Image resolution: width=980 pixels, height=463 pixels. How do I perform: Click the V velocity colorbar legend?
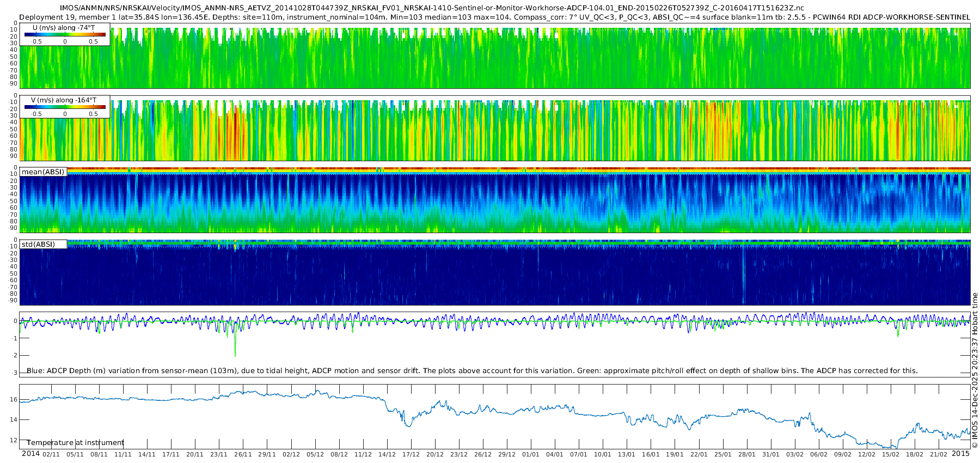pyautogui.click(x=65, y=107)
